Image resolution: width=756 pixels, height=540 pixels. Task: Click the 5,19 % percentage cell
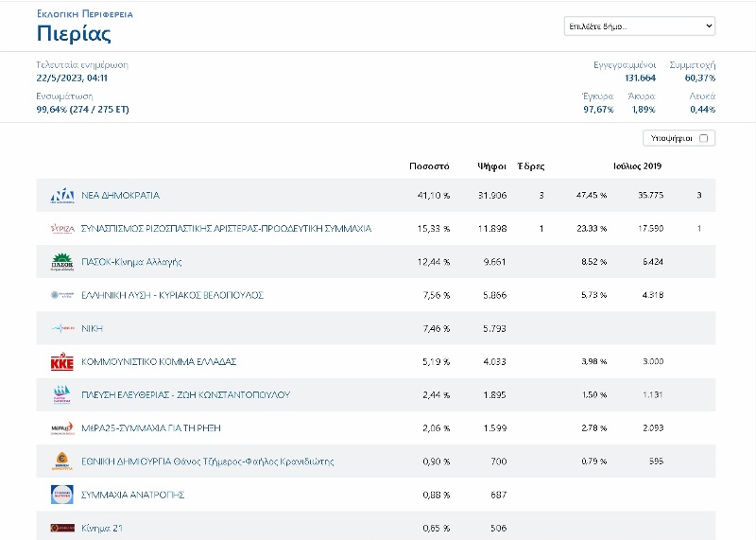[x=437, y=361]
